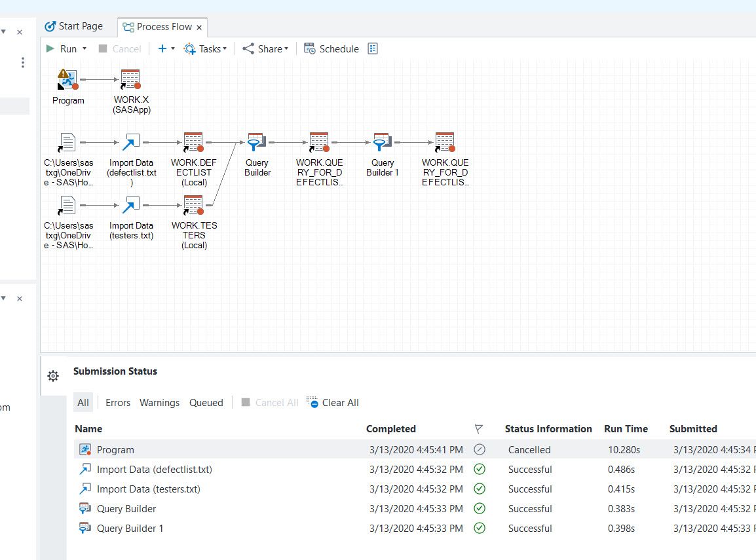
Task: Toggle the Queued filter
Action: (206, 403)
